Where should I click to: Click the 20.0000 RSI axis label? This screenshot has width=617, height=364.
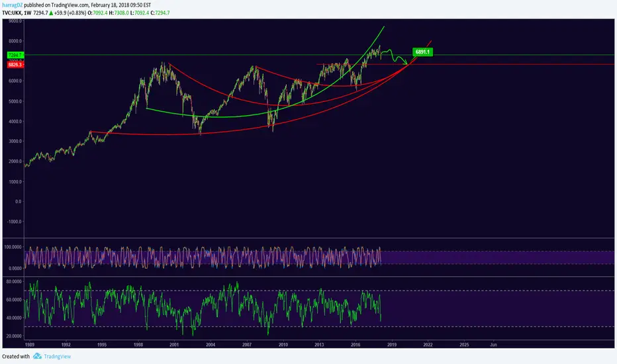pos(14,336)
